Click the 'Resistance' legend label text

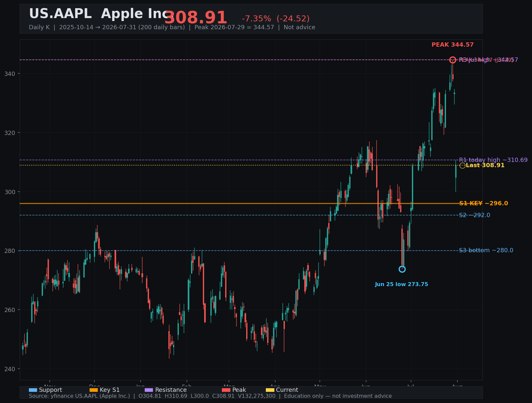[171, 390]
